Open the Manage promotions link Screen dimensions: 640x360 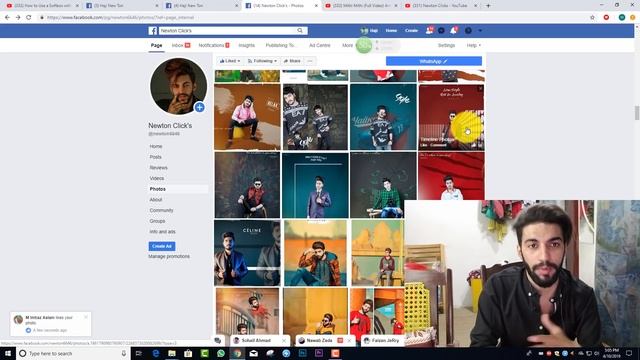[x=169, y=256]
